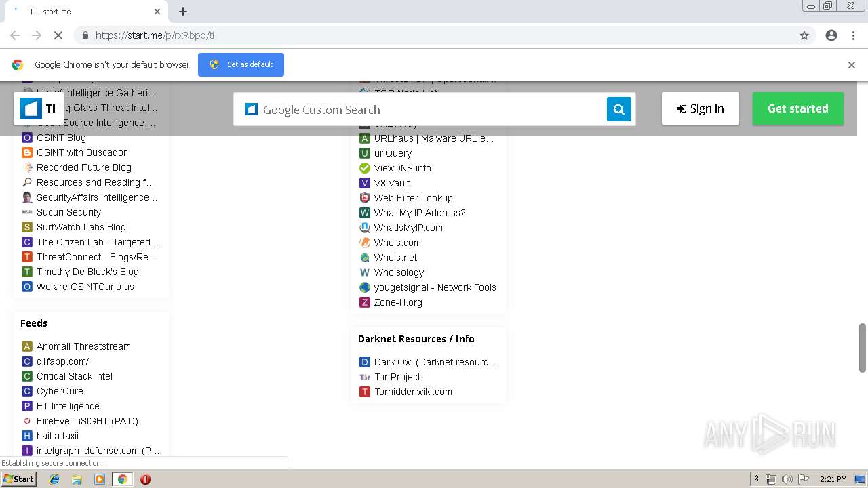868x488 pixels.
Task: Open the OSINT Blog link
Action: point(61,138)
